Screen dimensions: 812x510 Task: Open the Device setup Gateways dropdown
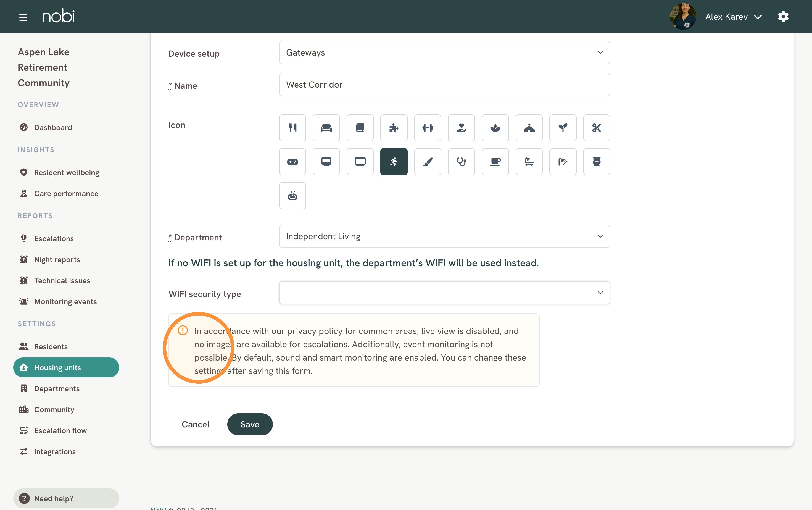point(444,52)
